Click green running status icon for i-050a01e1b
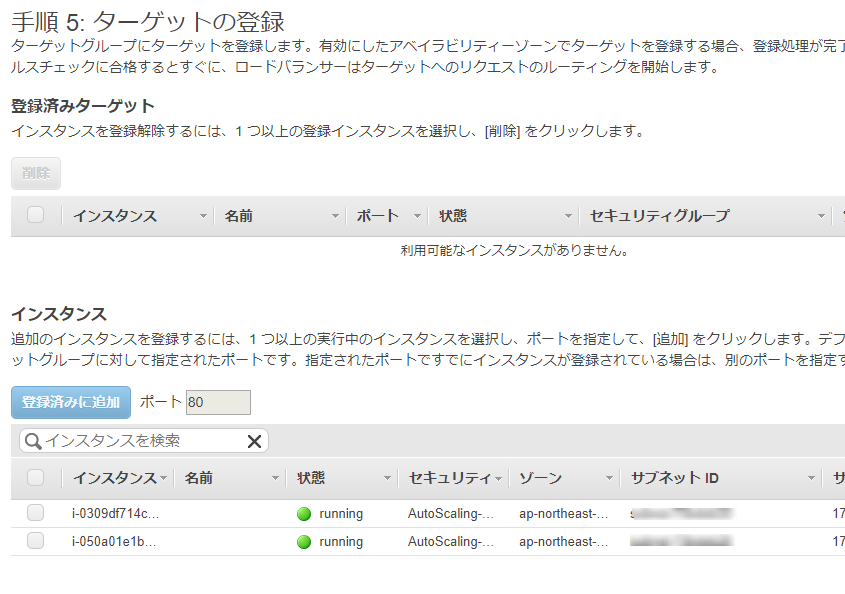 (x=304, y=542)
